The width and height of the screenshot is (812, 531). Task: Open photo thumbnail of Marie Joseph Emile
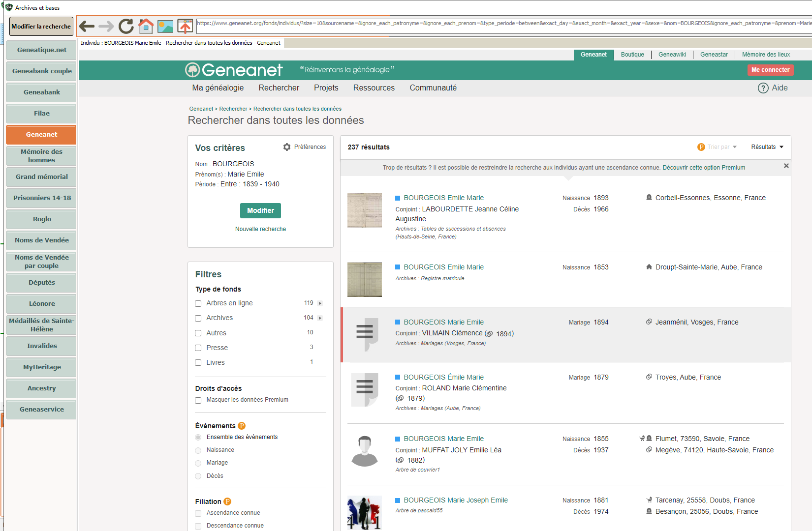click(365, 513)
